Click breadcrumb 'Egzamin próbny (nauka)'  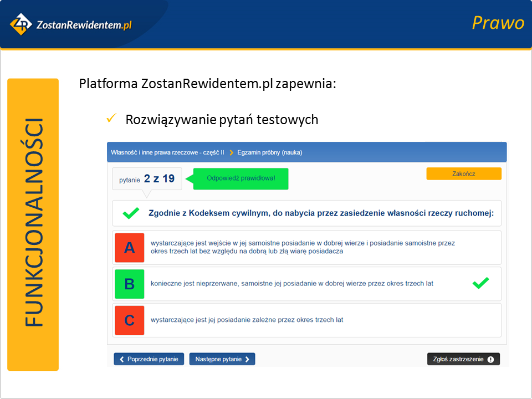point(270,152)
